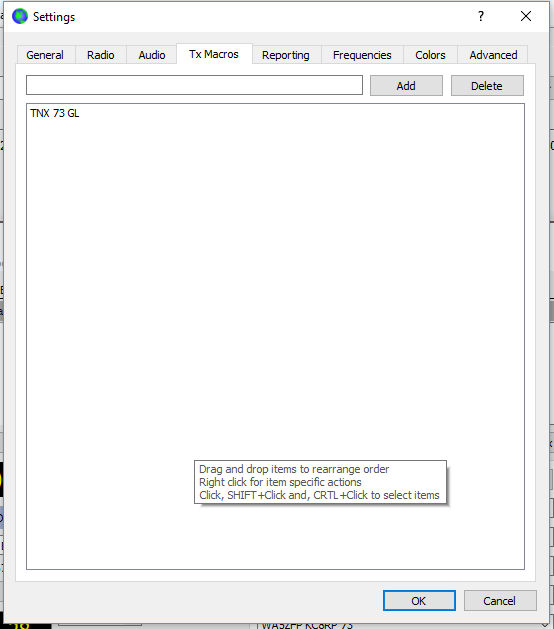Switch to the General tab
The width and height of the screenshot is (554, 629).
point(45,55)
